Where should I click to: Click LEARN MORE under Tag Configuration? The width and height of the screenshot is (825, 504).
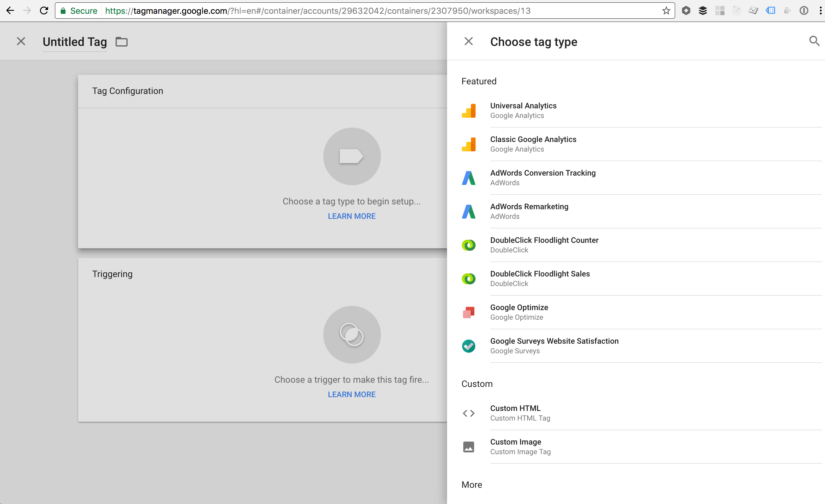coord(352,216)
